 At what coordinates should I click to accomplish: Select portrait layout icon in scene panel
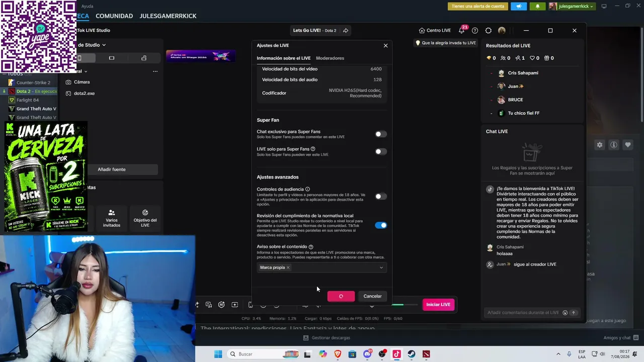[x=79, y=58]
